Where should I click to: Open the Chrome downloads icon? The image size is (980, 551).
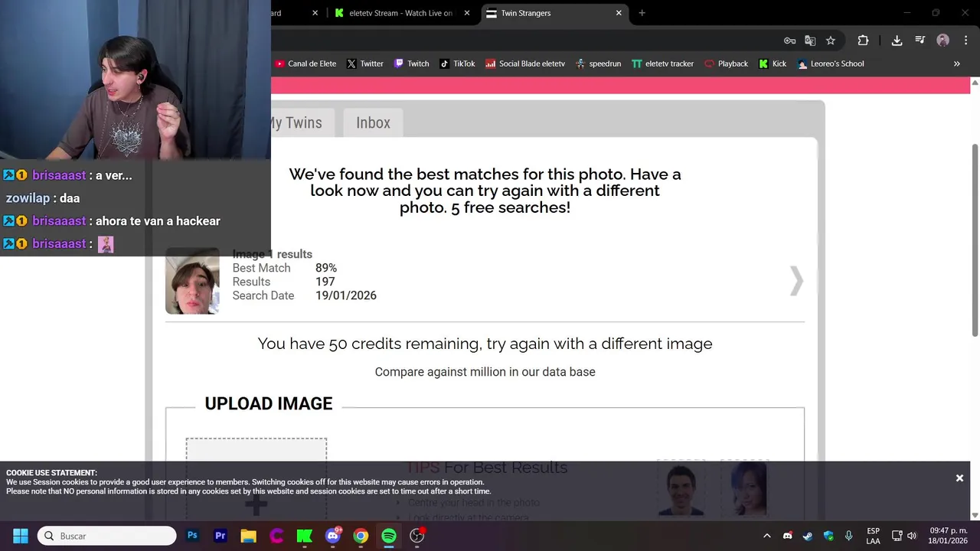click(897, 41)
